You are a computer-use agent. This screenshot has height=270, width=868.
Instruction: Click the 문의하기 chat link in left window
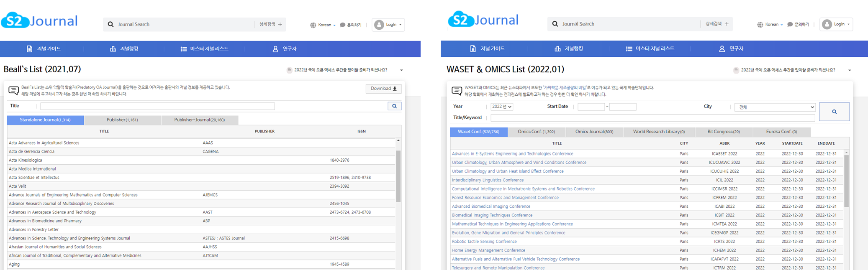351,25
